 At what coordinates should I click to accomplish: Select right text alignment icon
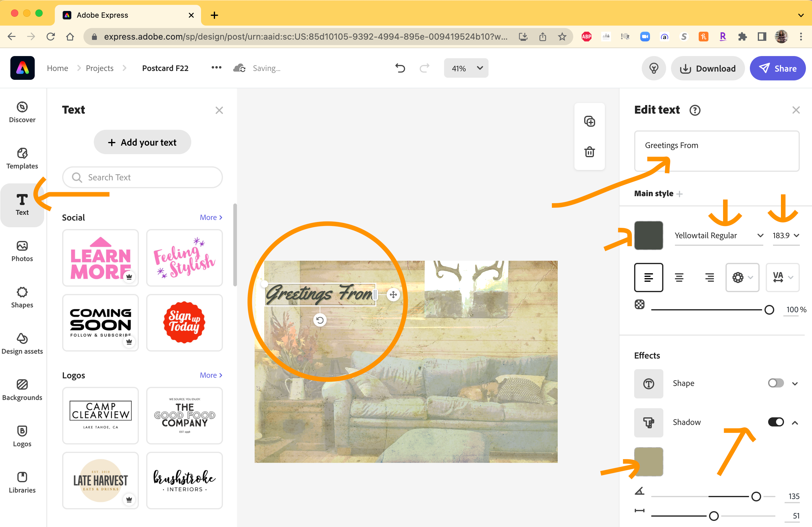point(709,277)
